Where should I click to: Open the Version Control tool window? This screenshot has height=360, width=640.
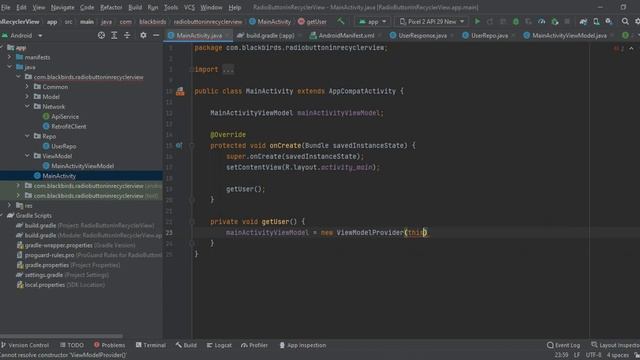(x=25, y=345)
